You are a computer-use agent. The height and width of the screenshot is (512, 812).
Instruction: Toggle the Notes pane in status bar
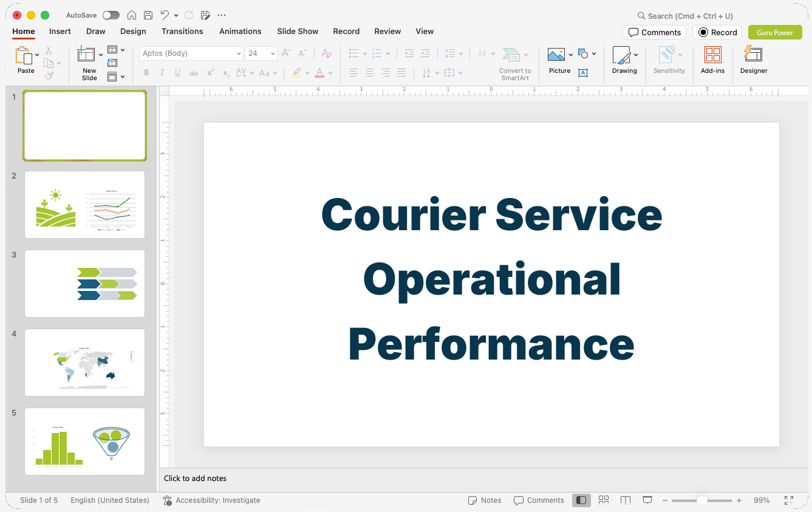[x=485, y=500]
